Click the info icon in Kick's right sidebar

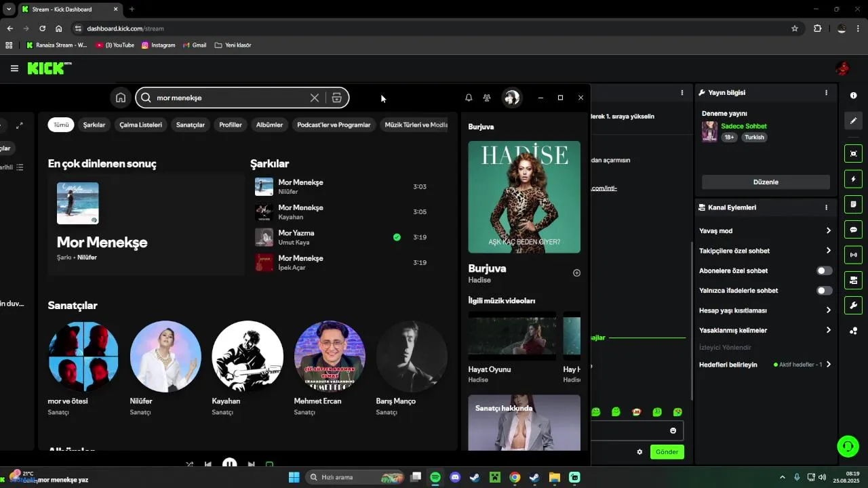coord(854,96)
